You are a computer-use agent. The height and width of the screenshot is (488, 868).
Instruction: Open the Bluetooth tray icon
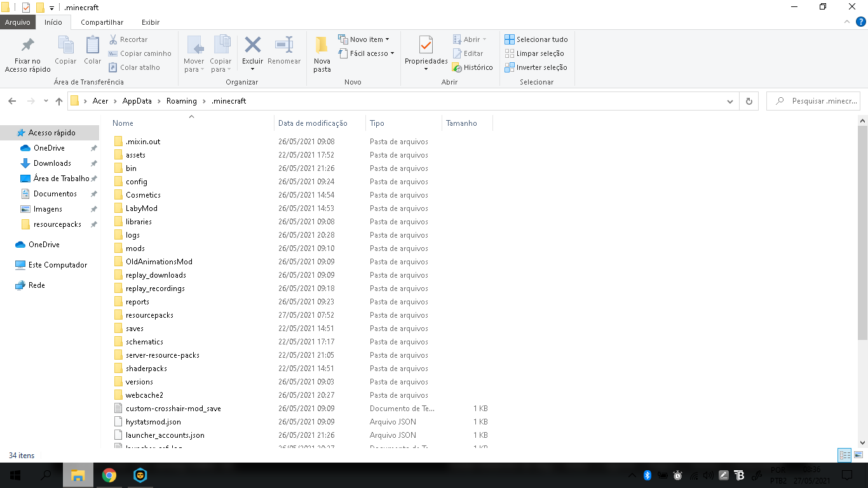[x=648, y=475]
